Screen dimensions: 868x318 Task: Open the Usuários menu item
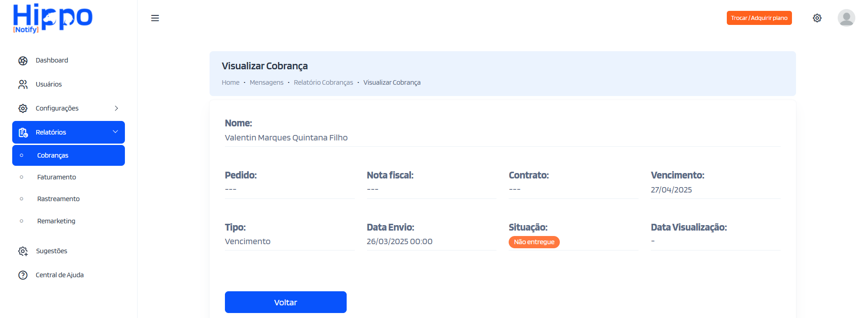[x=68, y=84]
